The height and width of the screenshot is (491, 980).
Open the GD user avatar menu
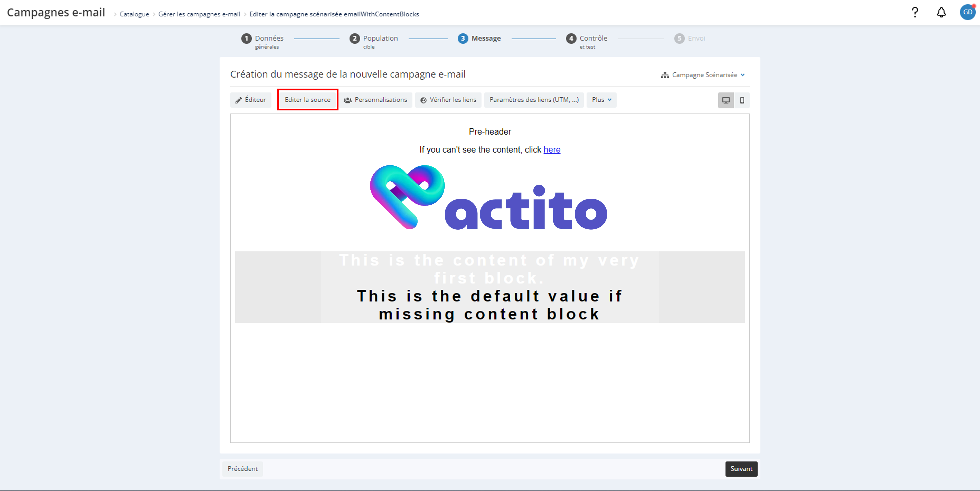tap(968, 12)
